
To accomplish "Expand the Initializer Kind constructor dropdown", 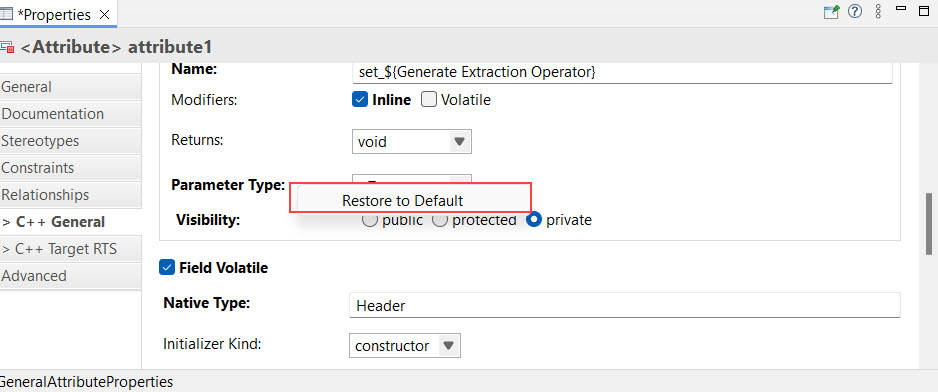I will point(404,345).
